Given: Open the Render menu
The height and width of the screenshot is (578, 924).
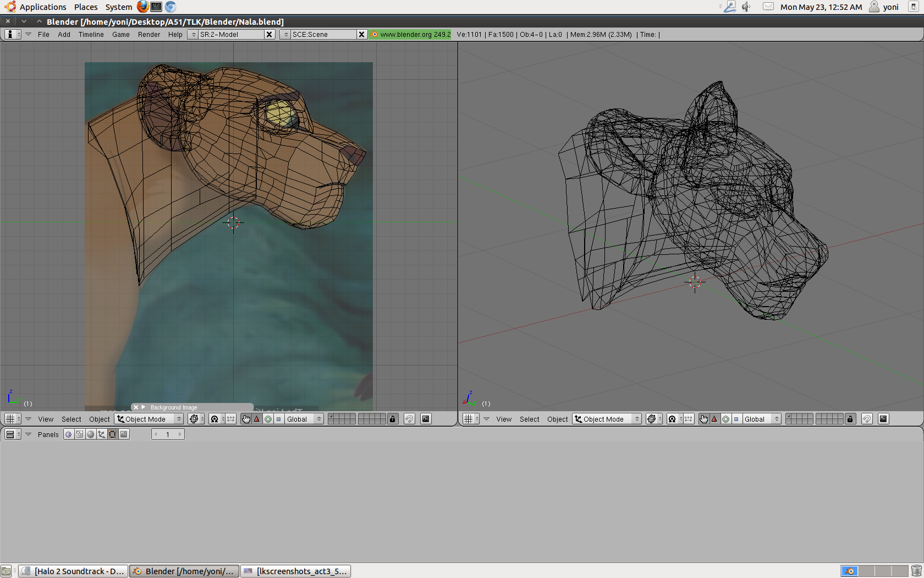Looking at the screenshot, I should pyautogui.click(x=148, y=34).
